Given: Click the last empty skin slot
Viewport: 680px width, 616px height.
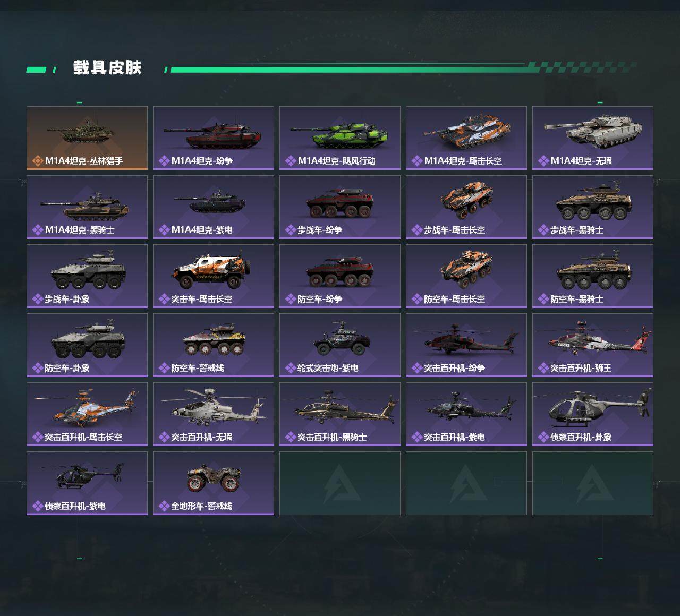Looking at the screenshot, I should point(593,483).
